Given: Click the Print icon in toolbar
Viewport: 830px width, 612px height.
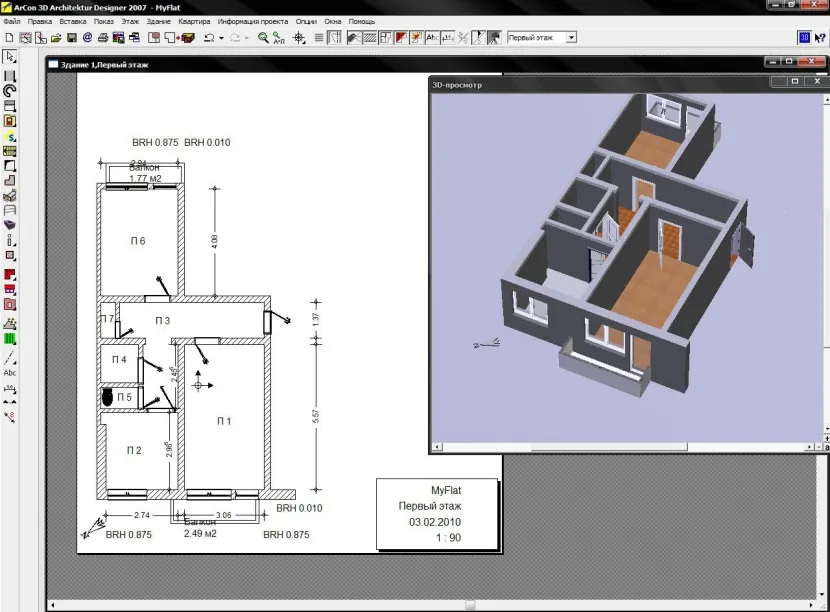Looking at the screenshot, I should point(103,38).
